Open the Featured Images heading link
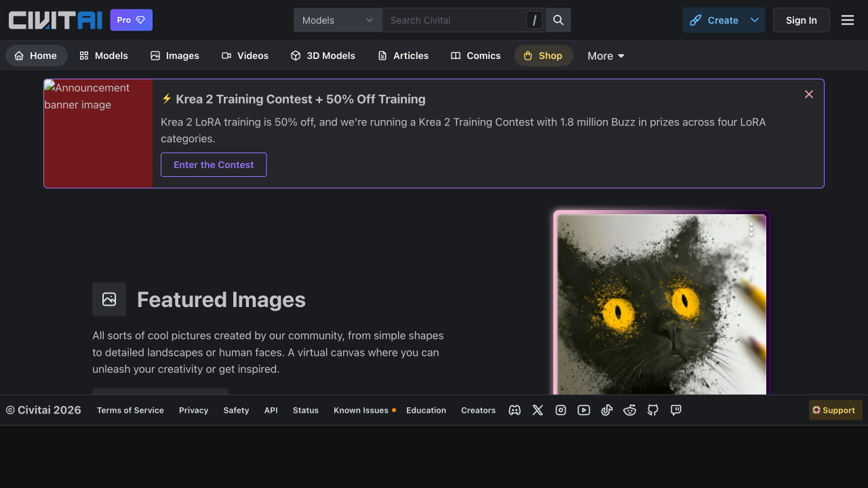This screenshot has height=488, width=868. (221, 299)
